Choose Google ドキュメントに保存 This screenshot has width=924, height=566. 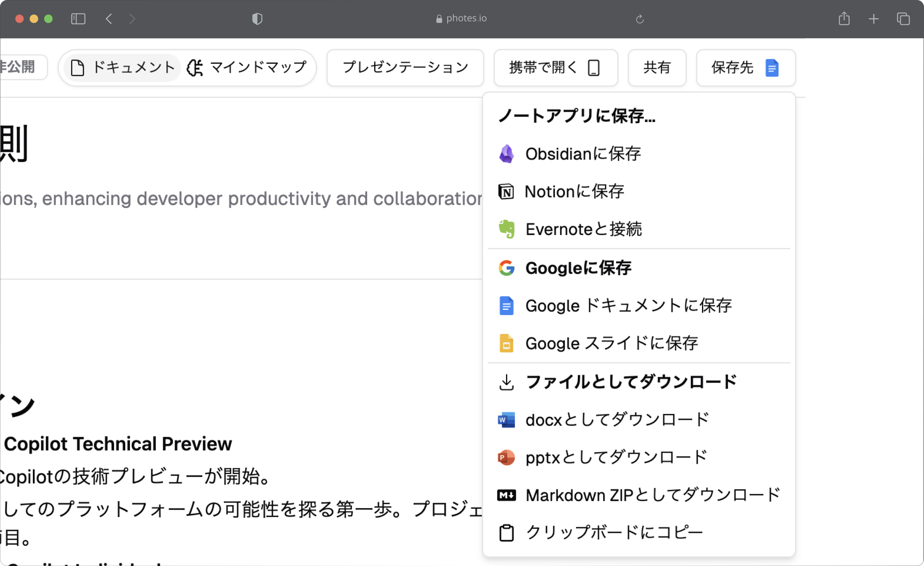(639, 306)
